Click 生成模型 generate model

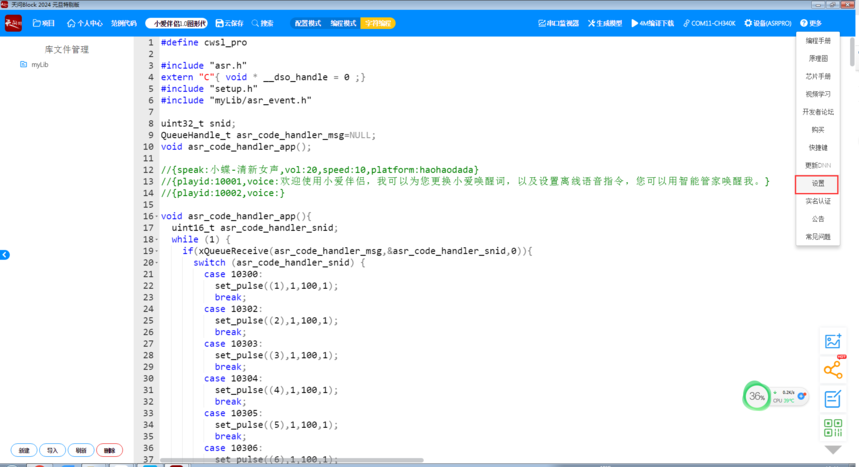(605, 24)
